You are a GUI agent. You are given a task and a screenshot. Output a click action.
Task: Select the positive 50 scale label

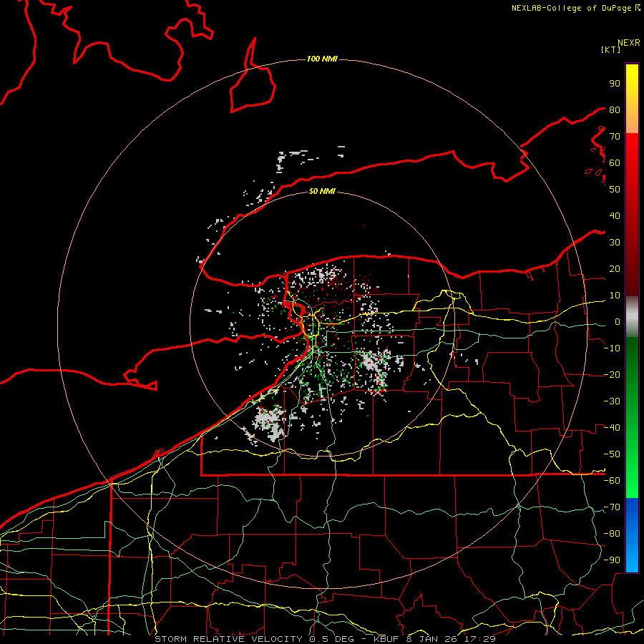pos(615,190)
